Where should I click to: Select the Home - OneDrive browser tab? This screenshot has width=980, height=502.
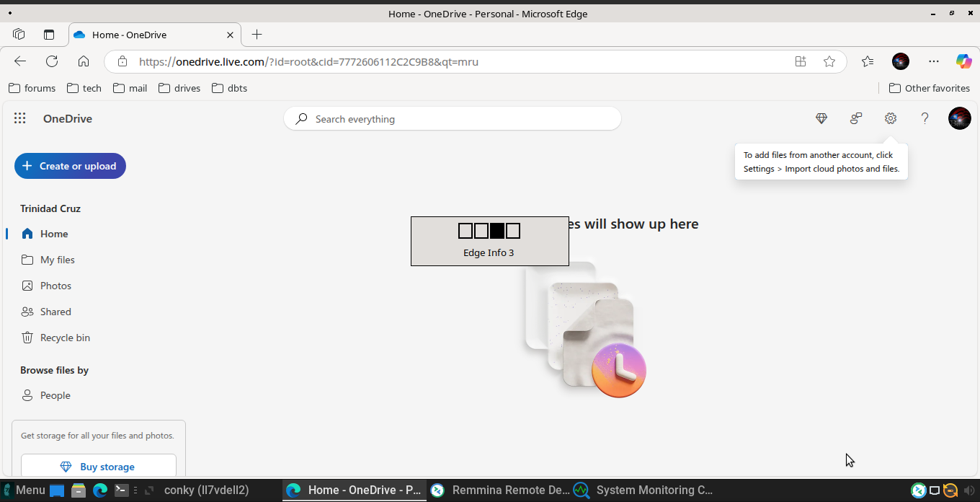[155, 35]
